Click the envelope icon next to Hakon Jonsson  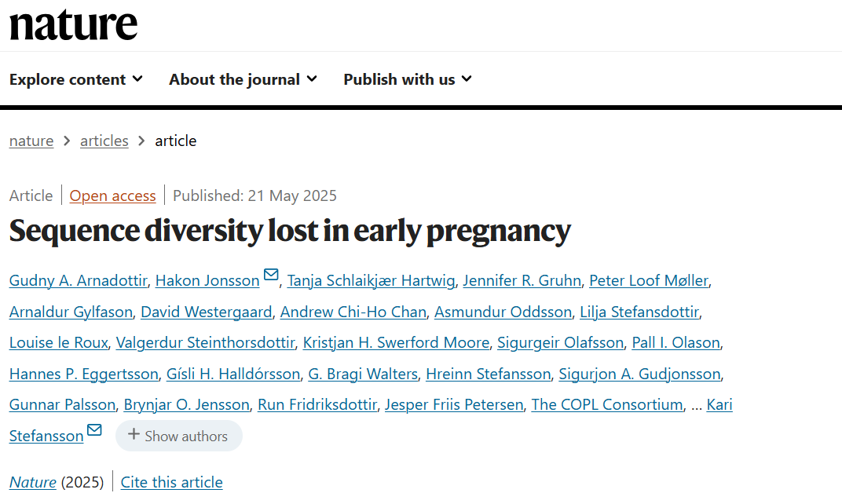[271, 275]
